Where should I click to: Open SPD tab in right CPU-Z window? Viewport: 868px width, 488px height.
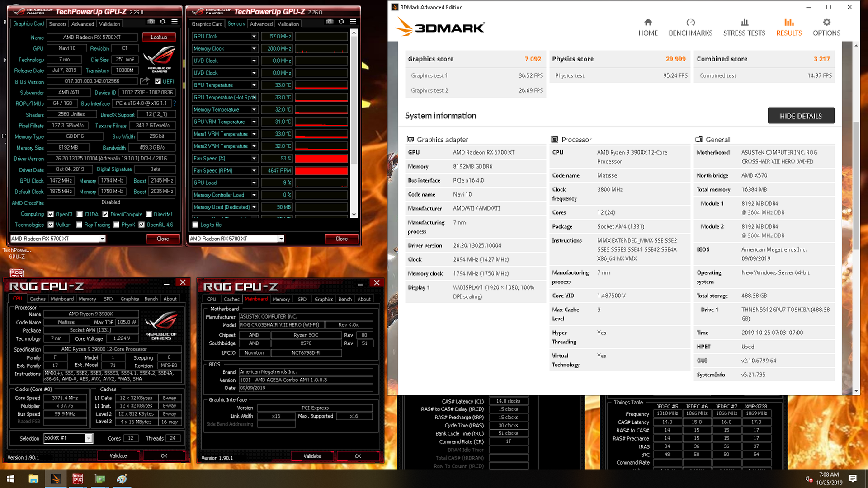pyautogui.click(x=302, y=299)
